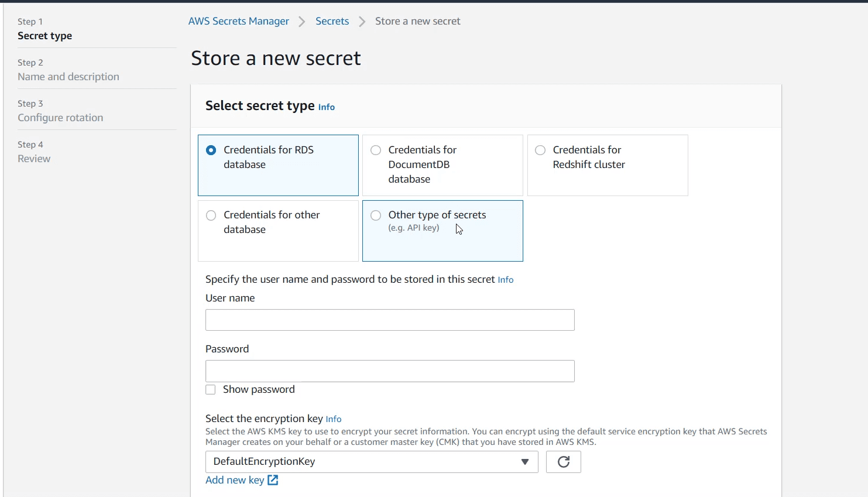Focus the User name input field
Viewport: 868px width, 497px height.
pos(390,320)
